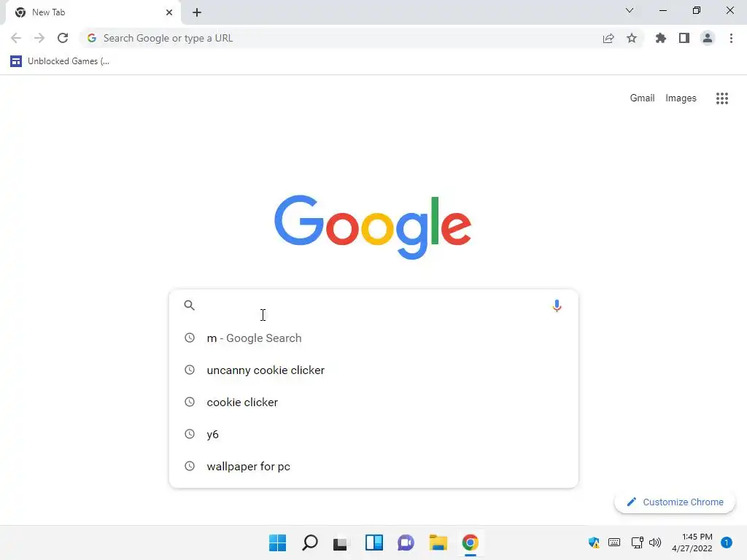Click the Google search box
This screenshot has width=747, height=560.
[373, 306]
